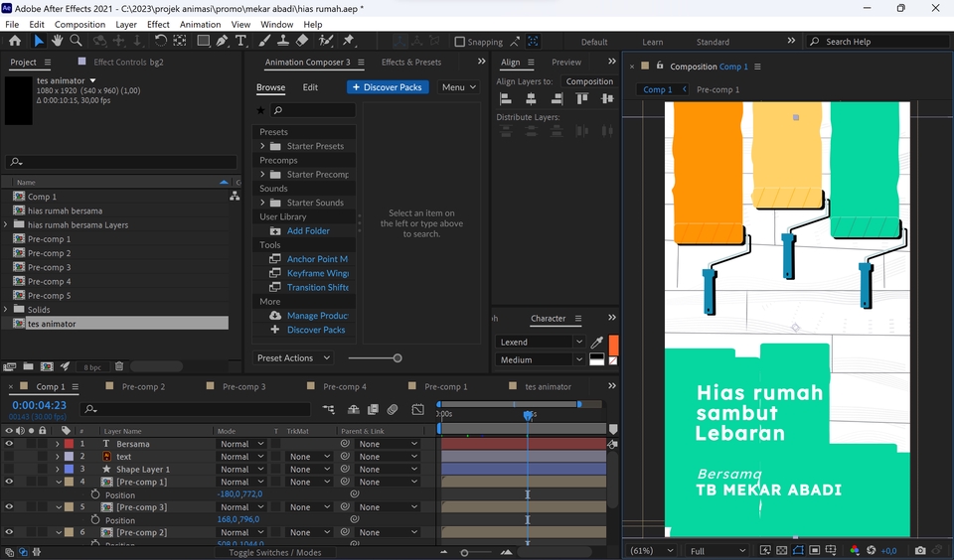Hide the [Pre-comp 1] layer

pyautogui.click(x=9, y=482)
